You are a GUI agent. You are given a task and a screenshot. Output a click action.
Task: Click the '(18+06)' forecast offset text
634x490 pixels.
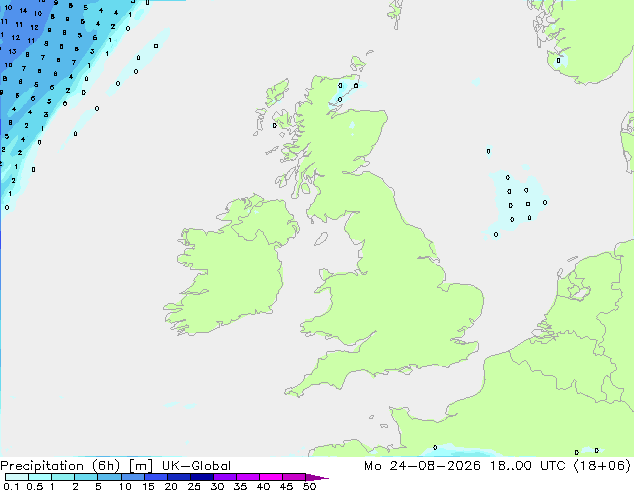(602, 466)
